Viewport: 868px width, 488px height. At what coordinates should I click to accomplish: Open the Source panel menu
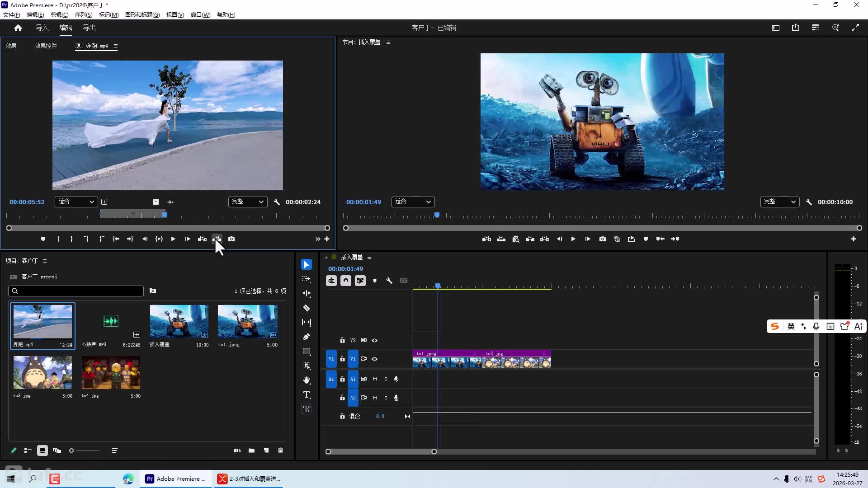pyautogui.click(x=116, y=46)
